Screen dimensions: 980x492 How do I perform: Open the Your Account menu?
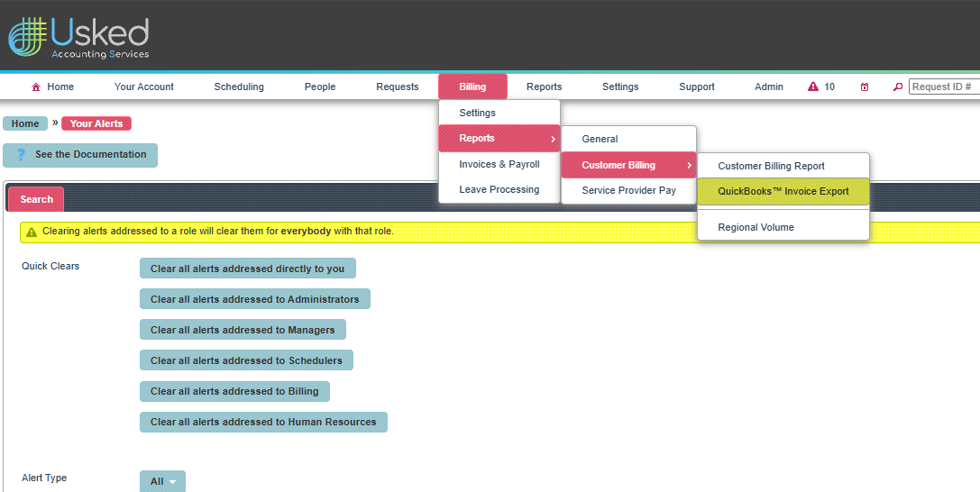[x=143, y=87]
